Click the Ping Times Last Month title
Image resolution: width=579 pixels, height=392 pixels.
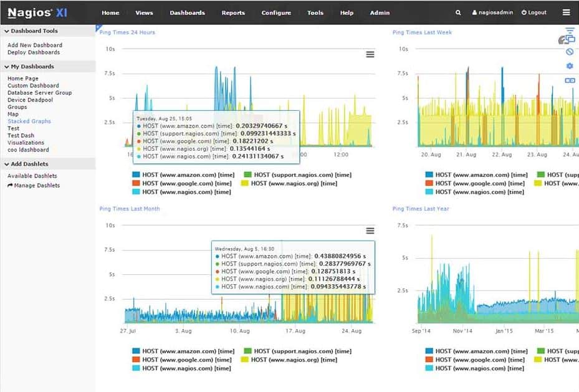tap(129, 209)
